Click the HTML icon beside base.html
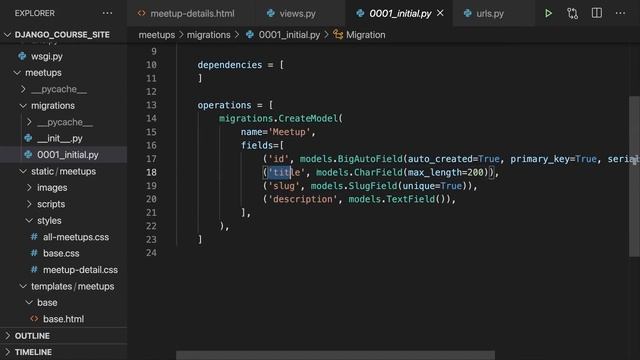This screenshot has height=360, width=640. pos(34,319)
